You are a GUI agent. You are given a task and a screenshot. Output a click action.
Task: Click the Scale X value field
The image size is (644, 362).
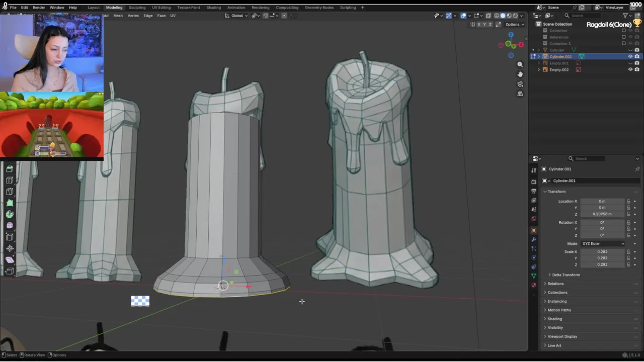pos(602,252)
